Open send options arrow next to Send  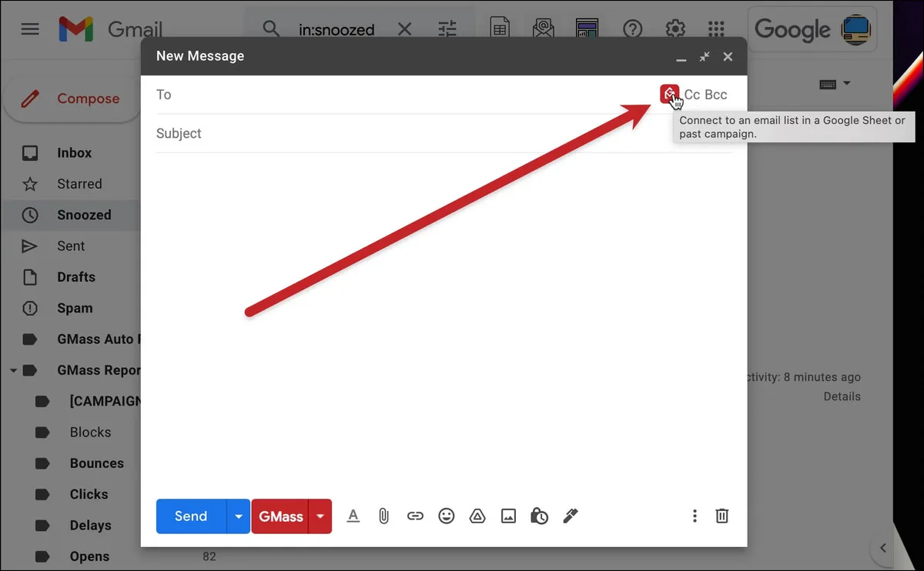point(239,516)
